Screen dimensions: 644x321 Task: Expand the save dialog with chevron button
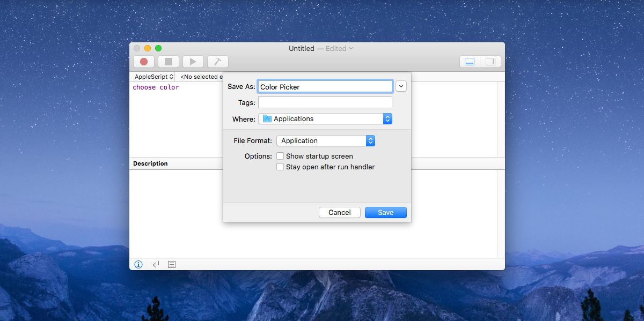point(401,86)
